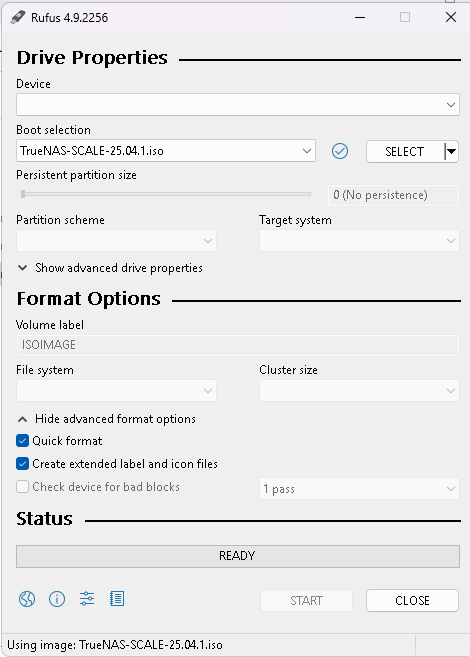This screenshot has width=470, height=657.
Task: Open the About information icon
Action: coord(57,599)
